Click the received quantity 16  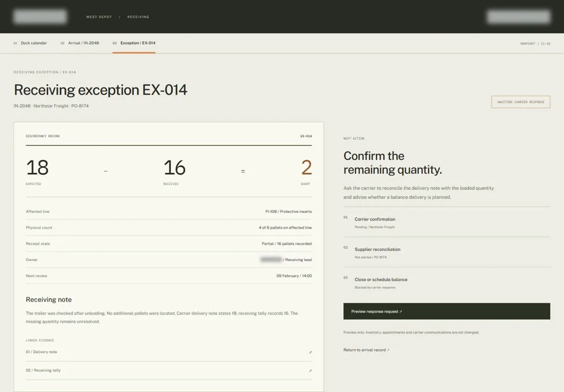174,167
